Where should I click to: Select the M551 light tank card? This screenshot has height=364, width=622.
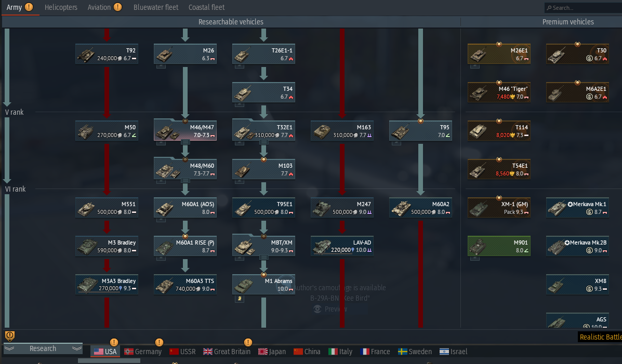coord(107,208)
